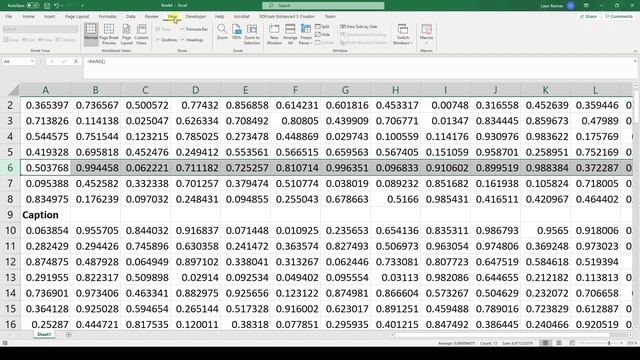Open the Sheet View selector dropdown
The image size is (640, 360).
(40, 29)
